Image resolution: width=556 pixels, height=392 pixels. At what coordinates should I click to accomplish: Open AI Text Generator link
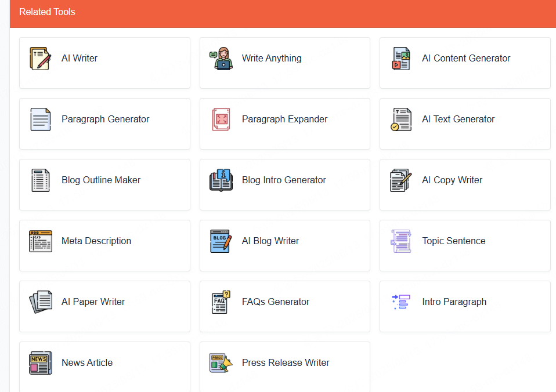pyautogui.click(x=458, y=119)
